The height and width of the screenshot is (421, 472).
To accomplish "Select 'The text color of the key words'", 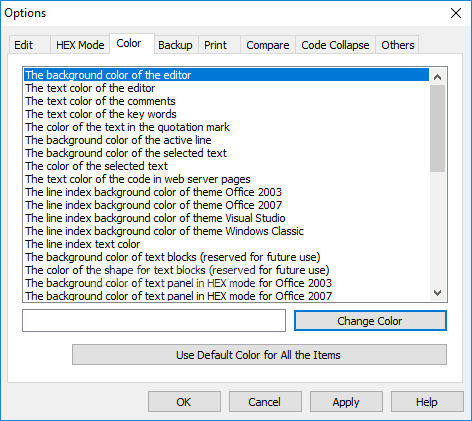I will tap(226, 114).
